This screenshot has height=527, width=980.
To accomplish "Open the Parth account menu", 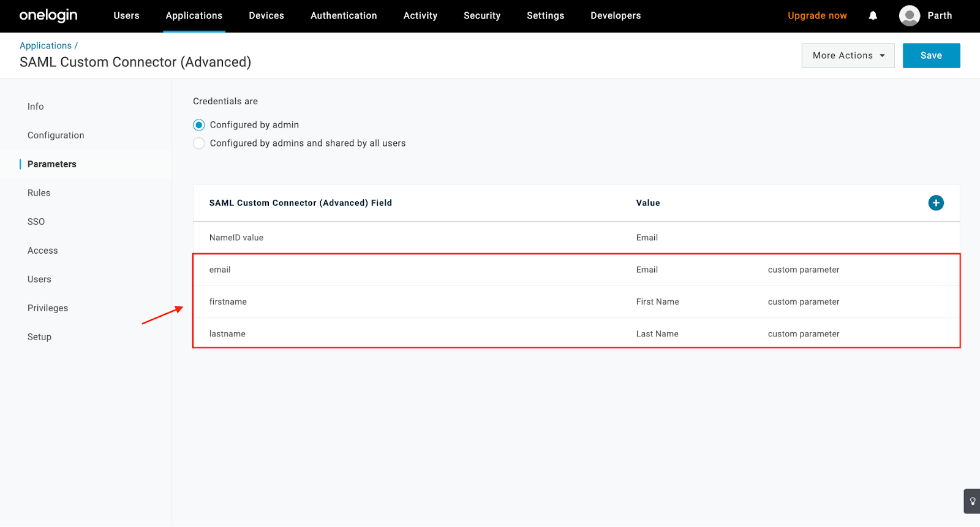I will point(940,16).
